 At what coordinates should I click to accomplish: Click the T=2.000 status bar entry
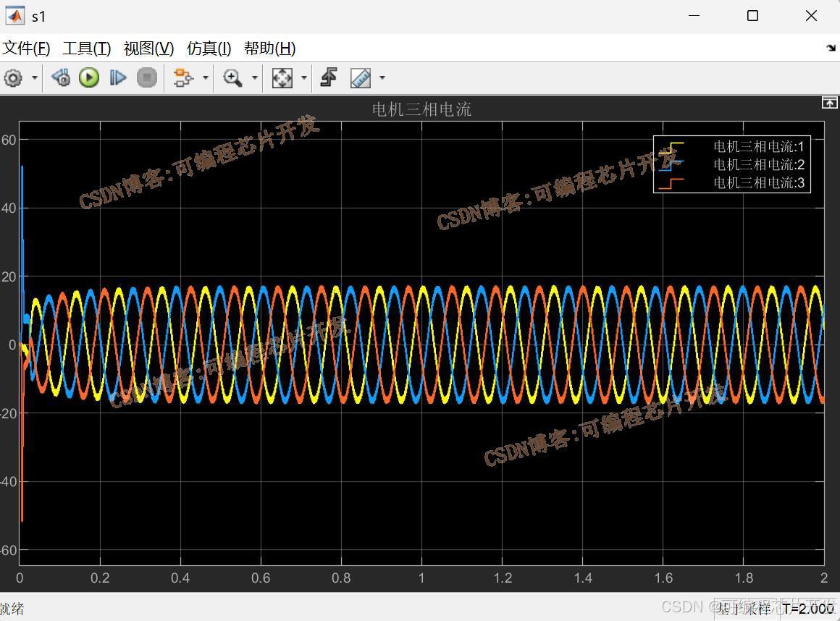(808, 609)
